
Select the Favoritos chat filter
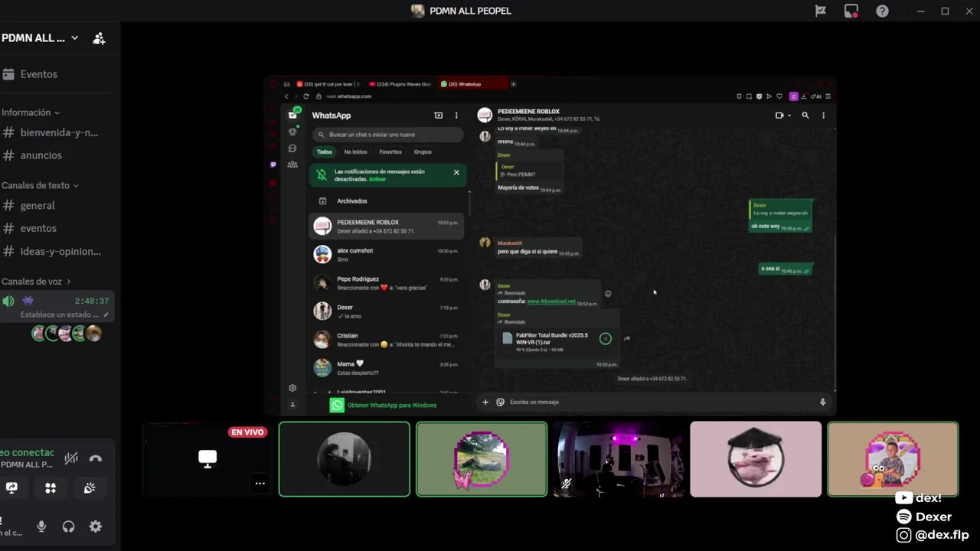coord(390,152)
